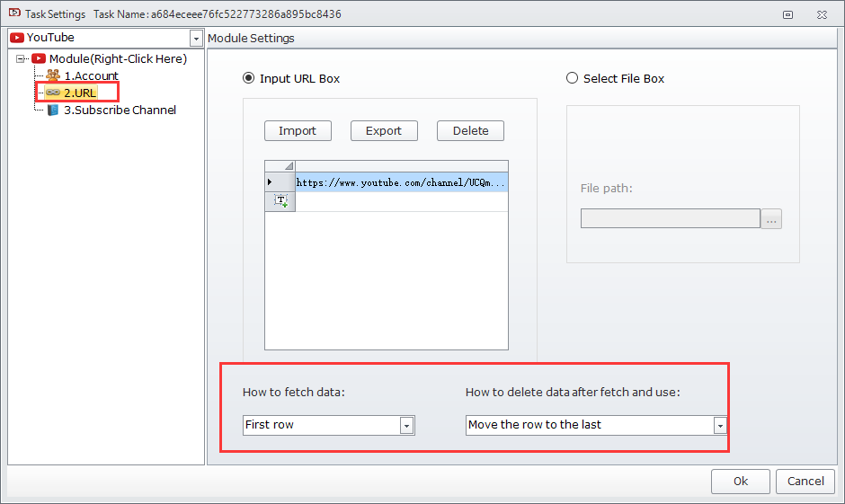Click the YouTube channel URL cell
This screenshot has height=504, width=845.
click(401, 182)
